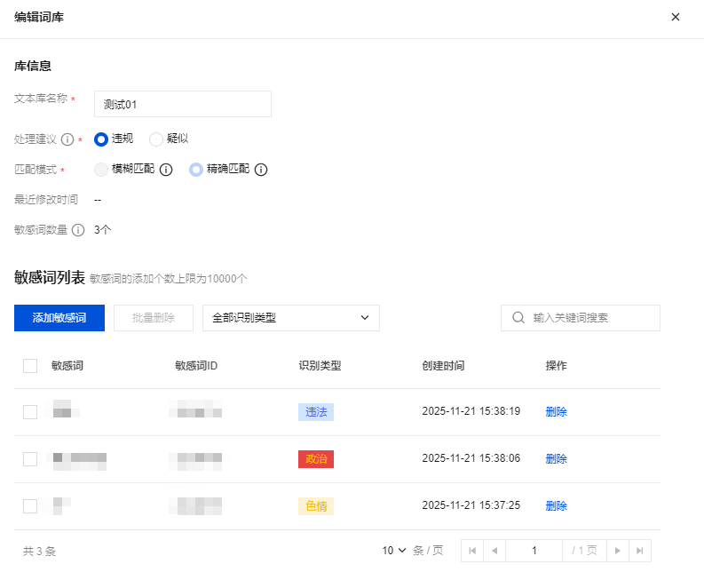
Task: Click the search magnifier icon
Action: 518,318
